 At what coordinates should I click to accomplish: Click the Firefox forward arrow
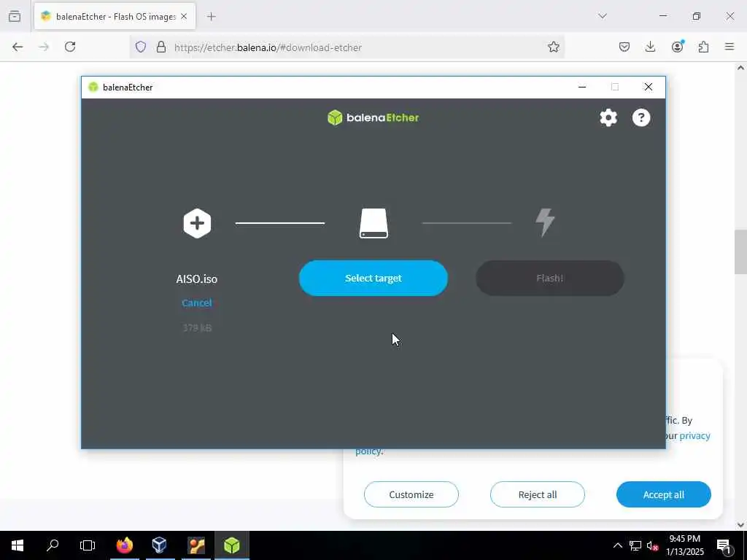tap(44, 47)
